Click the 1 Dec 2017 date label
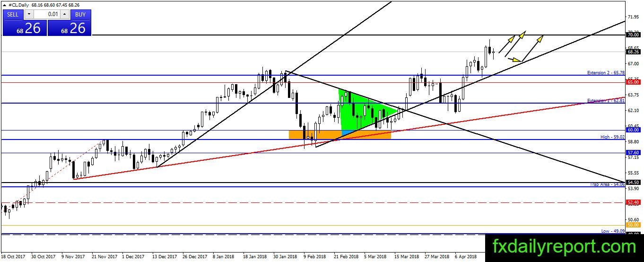Screen dimensions: 644x262 click(x=133, y=257)
